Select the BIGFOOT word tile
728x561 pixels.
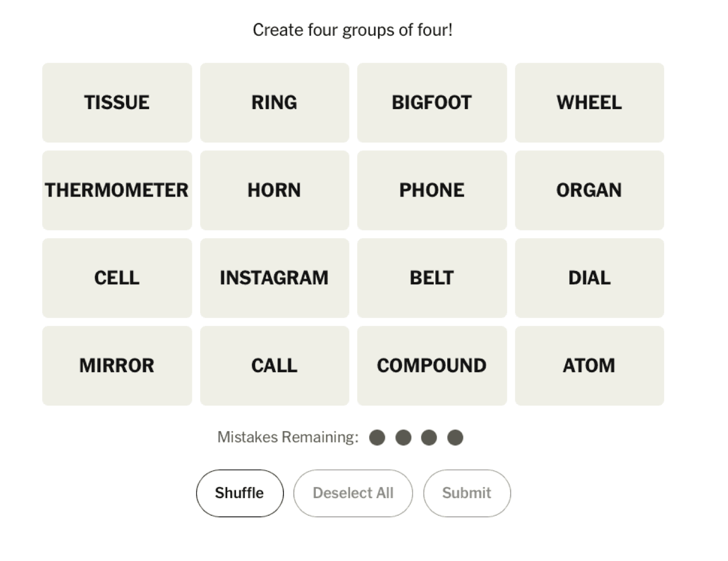pyautogui.click(x=432, y=102)
